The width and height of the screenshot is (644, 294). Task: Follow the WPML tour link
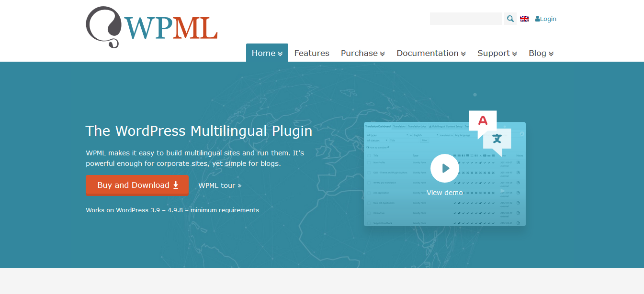tap(220, 185)
